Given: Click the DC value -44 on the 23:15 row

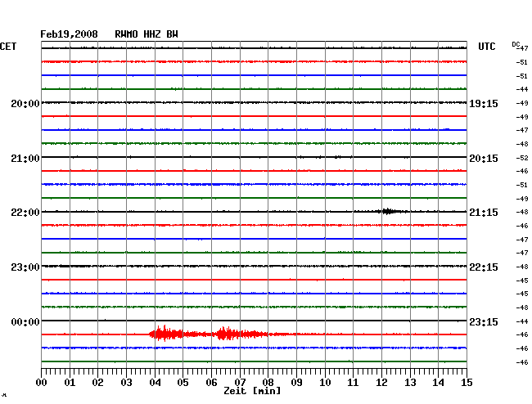Looking at the screenshot, I should pos(522,321).
